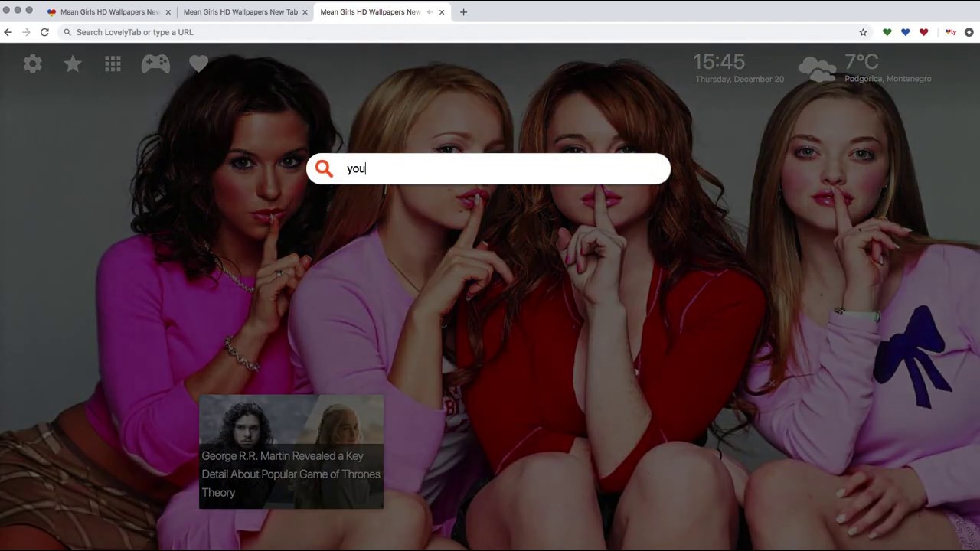
Task: Close the first Mean Girls tab
Action: point(168,12)
